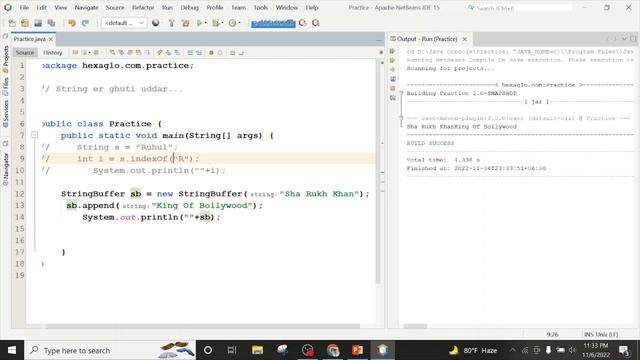Click the second profiler icon after memory bar
This screenshot has width=640, height=360.
coord(316,23)
